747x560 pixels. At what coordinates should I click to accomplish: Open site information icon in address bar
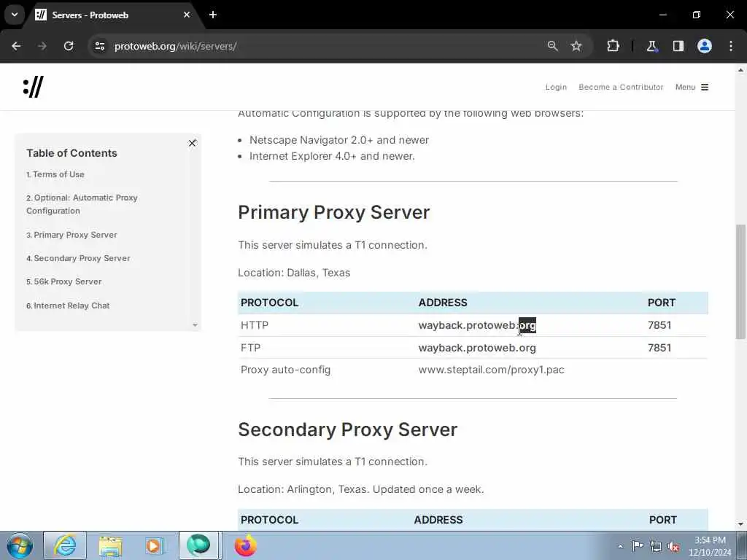click(x=99, y=46)
